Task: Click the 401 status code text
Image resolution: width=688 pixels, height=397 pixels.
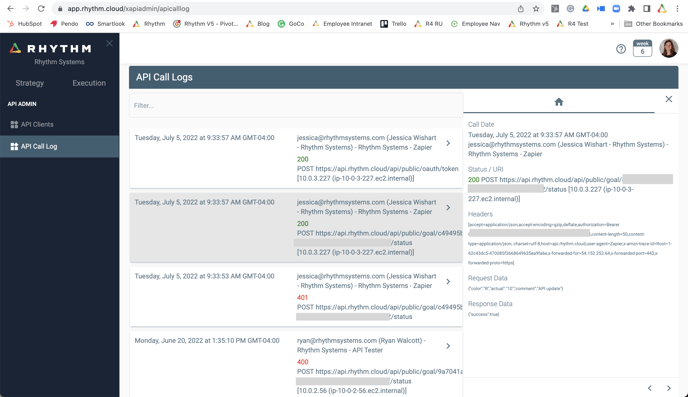Action: [x=302, y=297]
